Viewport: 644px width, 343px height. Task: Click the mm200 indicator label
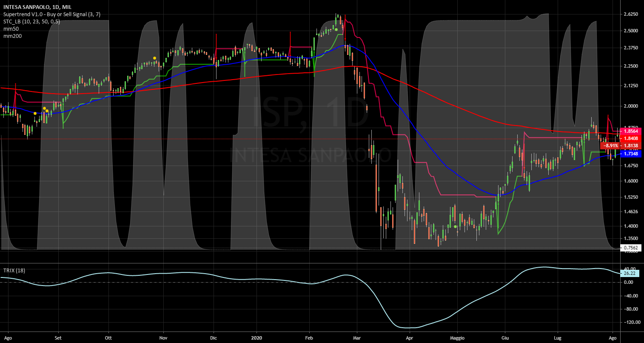tap(12, 36)
